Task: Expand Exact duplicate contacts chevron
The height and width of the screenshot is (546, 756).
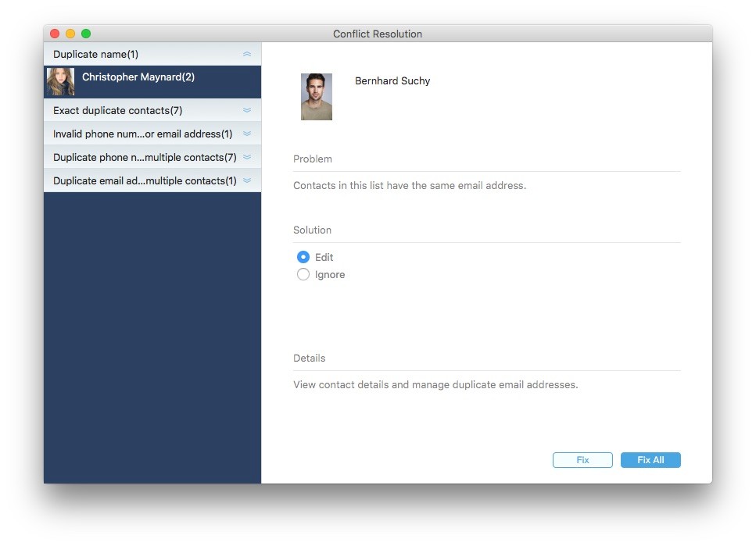Action: (x=247, y=110)
